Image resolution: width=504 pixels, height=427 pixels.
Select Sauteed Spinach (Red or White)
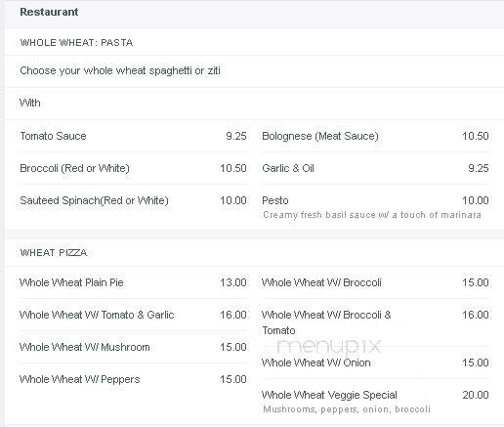pyautogui.click(x=94, y=200)
